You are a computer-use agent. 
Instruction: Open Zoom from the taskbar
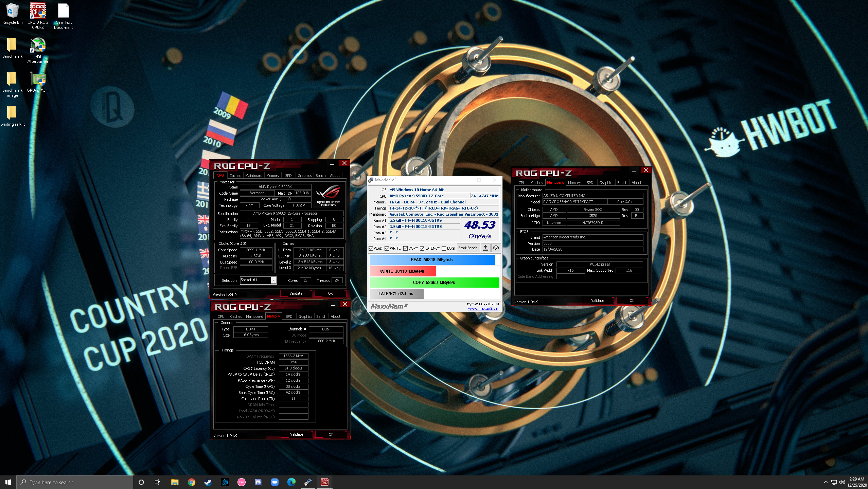(274, 482)
